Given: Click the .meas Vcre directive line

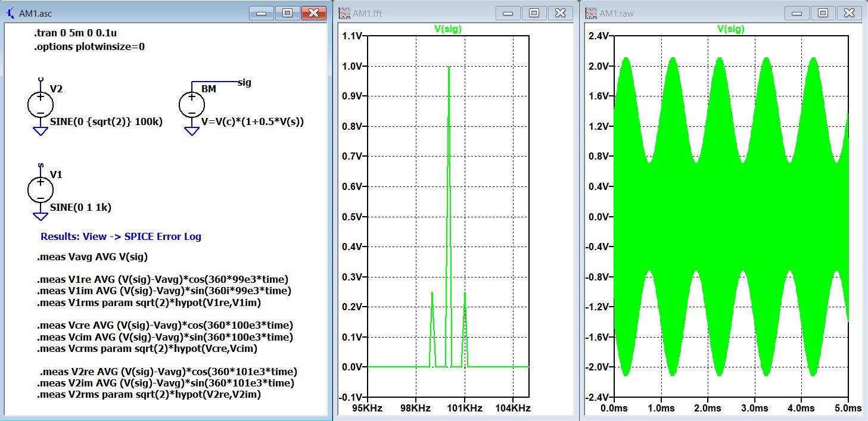Looking at the screenshot, I should [x=165, y=325].
